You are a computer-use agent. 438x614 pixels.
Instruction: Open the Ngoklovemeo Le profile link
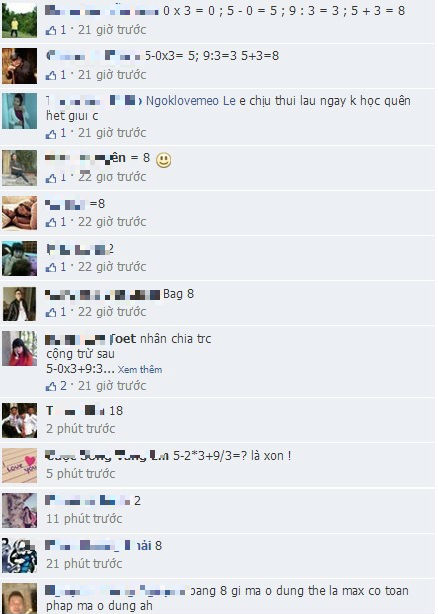191,101
